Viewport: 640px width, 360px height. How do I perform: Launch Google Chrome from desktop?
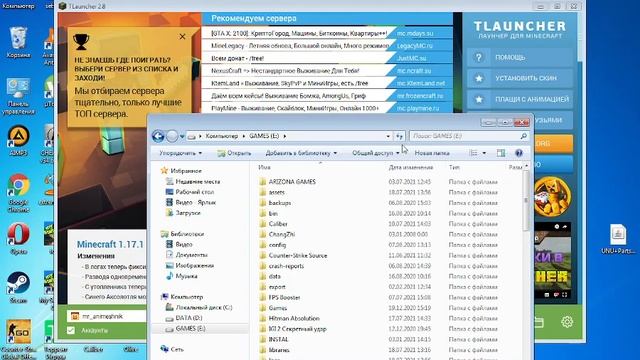tap(18, 193)
